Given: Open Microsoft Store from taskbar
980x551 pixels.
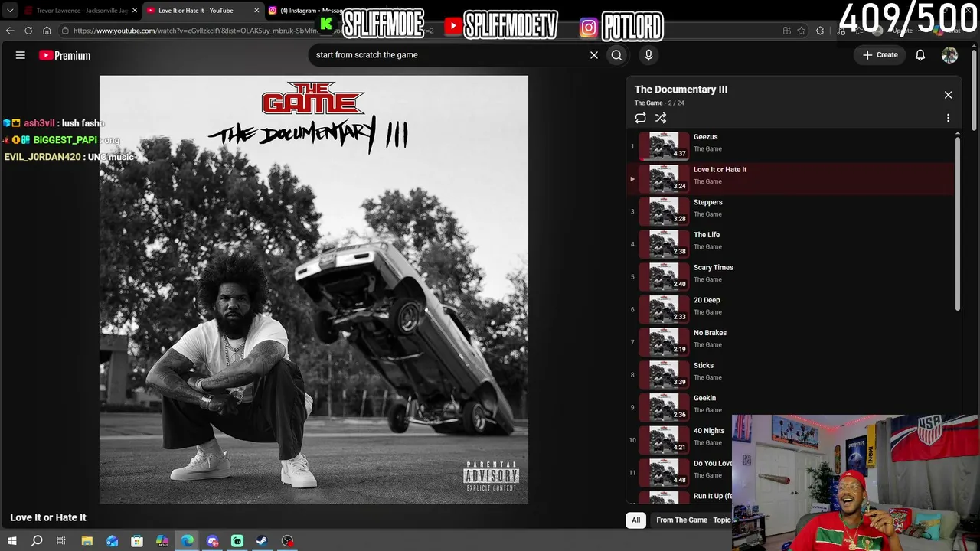Looking at the screenshot, I should [x=137, y=541].
